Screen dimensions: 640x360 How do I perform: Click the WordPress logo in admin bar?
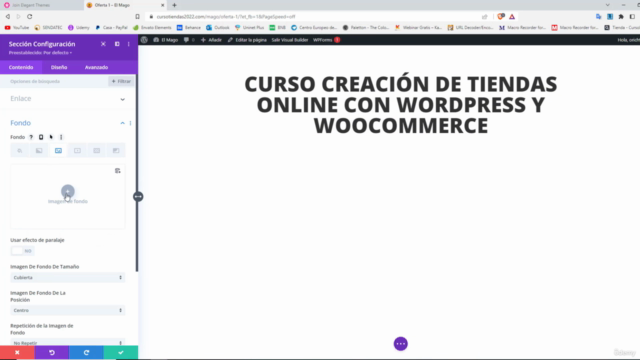144,40
